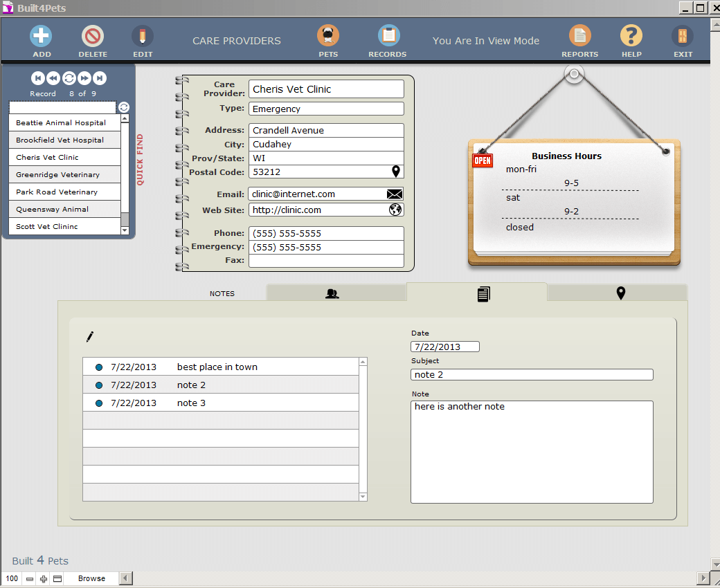Click the Help question mark icon
Viewport: 720px width, 588px height.
tap(631, 36)
